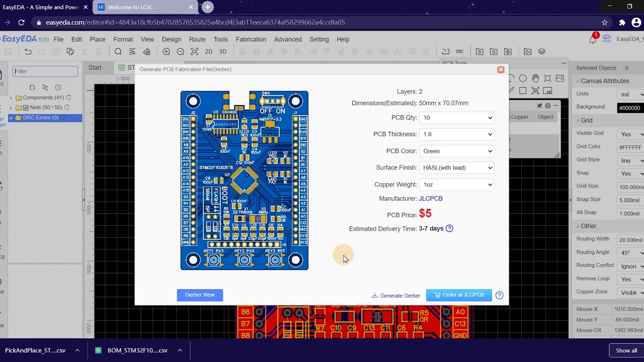
Task: Select the DRC errors filter icon in left panel
Action: 58,87
